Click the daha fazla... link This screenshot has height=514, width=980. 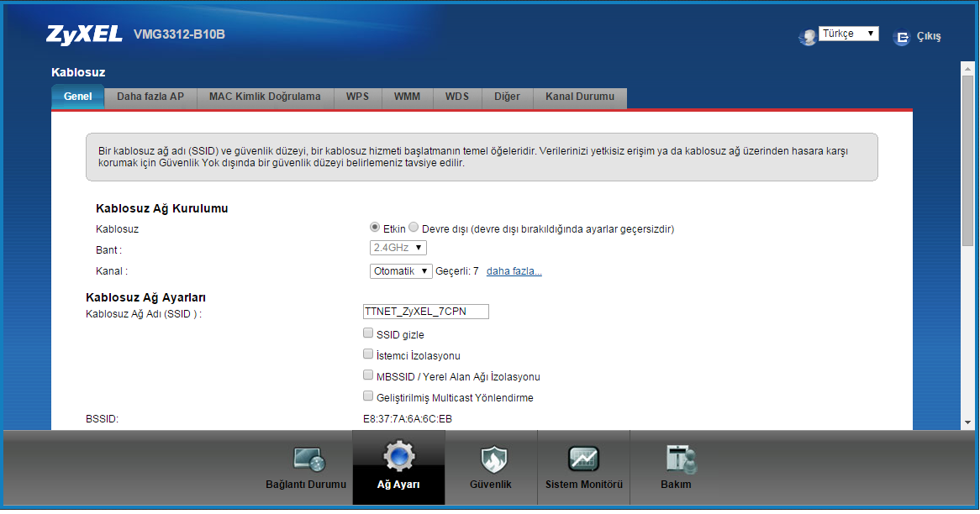point(514,271)
